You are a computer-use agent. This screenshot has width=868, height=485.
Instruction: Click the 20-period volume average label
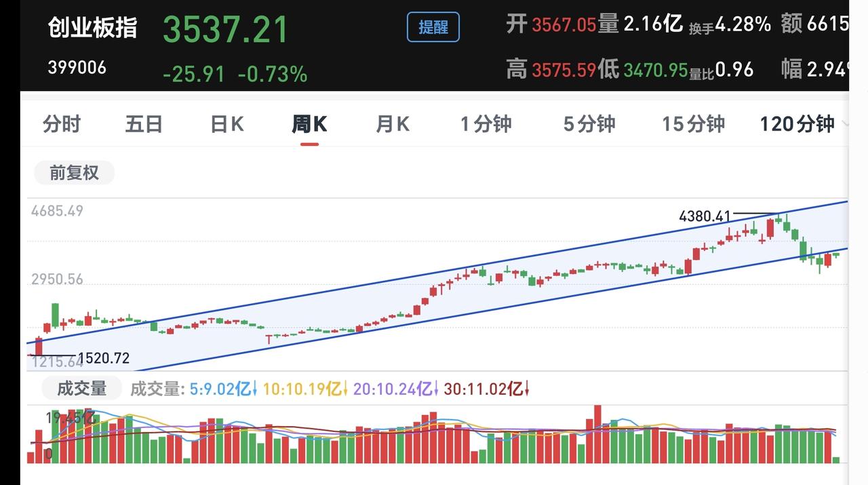395,389
